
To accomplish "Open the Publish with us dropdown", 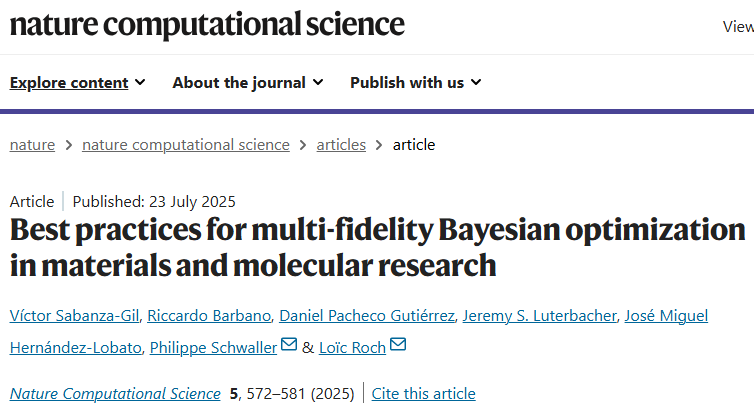I will pos(415,83).
